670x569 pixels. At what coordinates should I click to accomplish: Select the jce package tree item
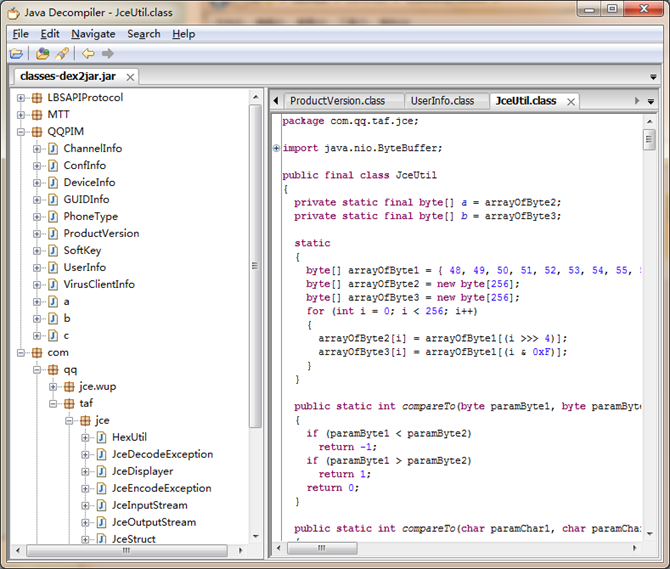102,421
